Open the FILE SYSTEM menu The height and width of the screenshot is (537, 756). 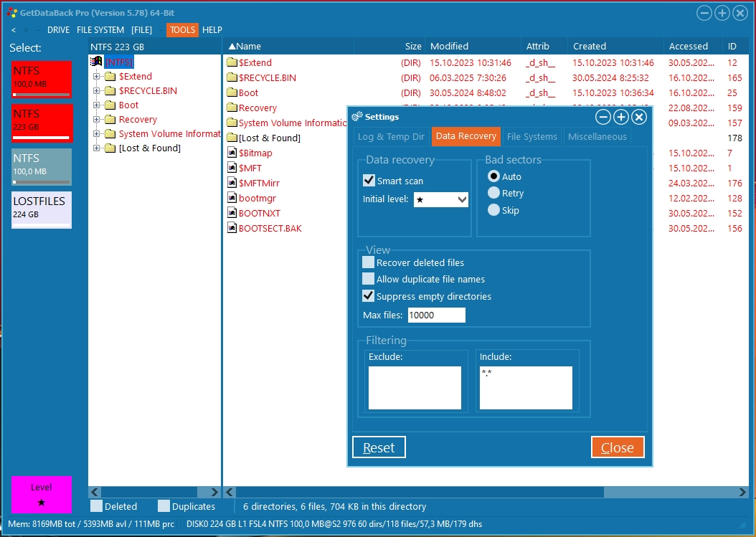coord(100,30)
